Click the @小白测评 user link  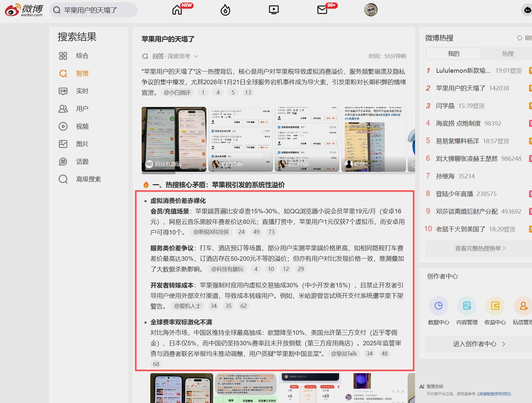(177, 93)
